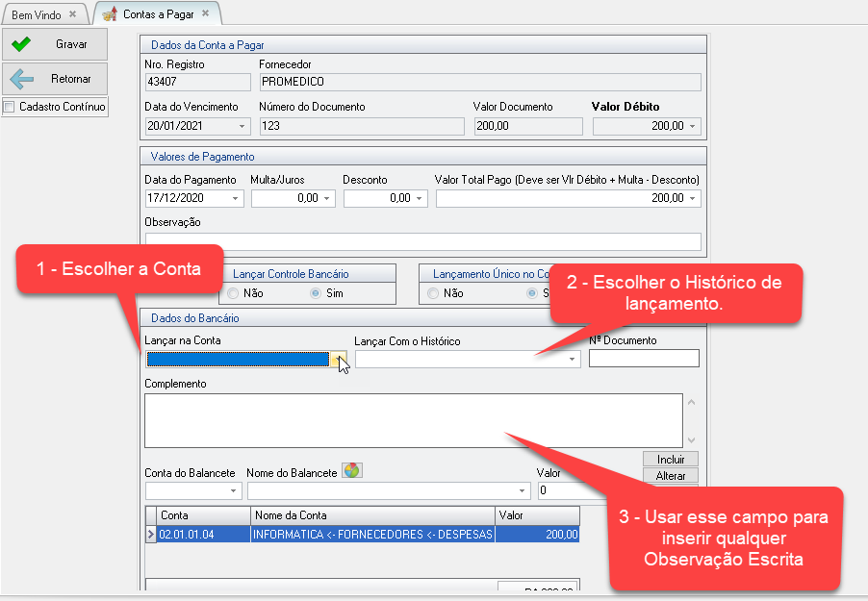Select Não under Lançamento Único
This screenshot has width=868, height=601.
pos(433,293)
